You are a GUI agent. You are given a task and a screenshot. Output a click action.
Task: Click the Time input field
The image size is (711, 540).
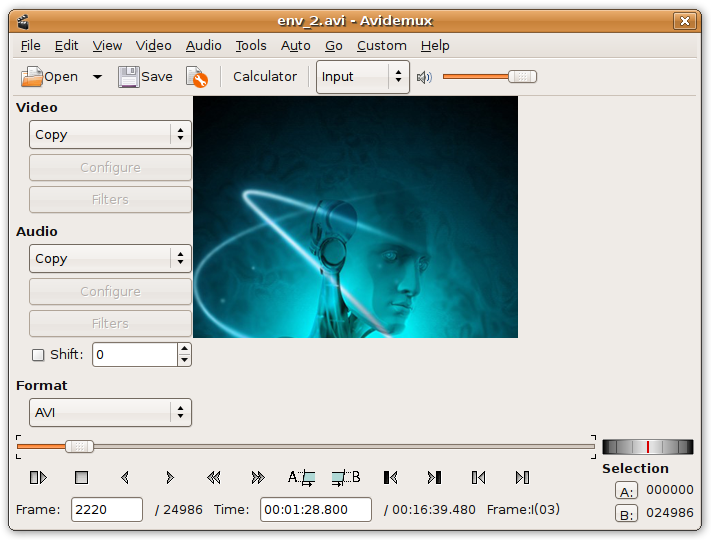[316, 510]
